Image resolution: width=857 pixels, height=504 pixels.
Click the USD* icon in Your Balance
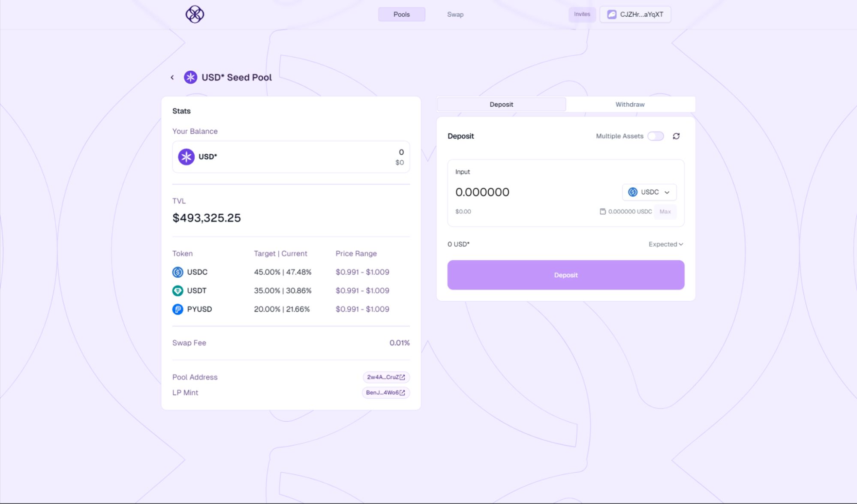(x=186, y=157)
